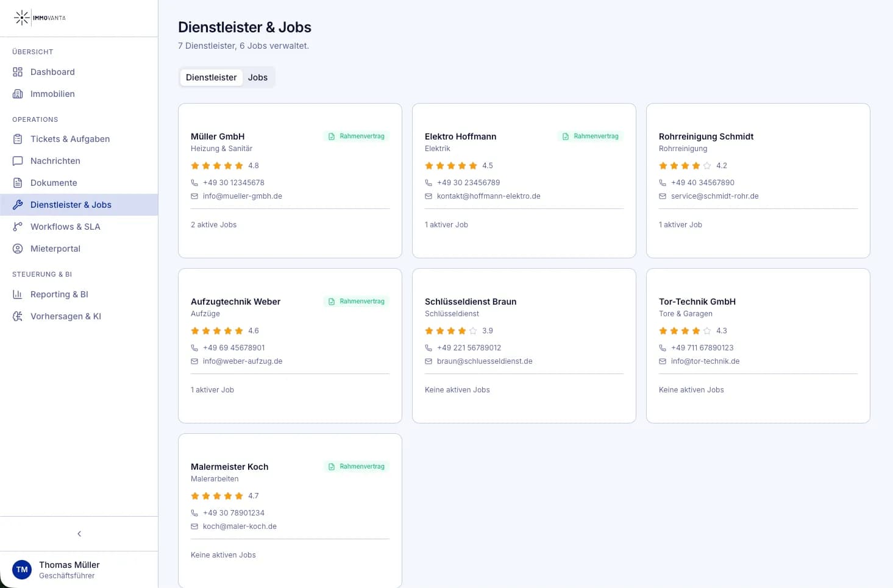
Task: Click the Rahmenvertrag badge on Müller GmbH
Action: [357, 136]
